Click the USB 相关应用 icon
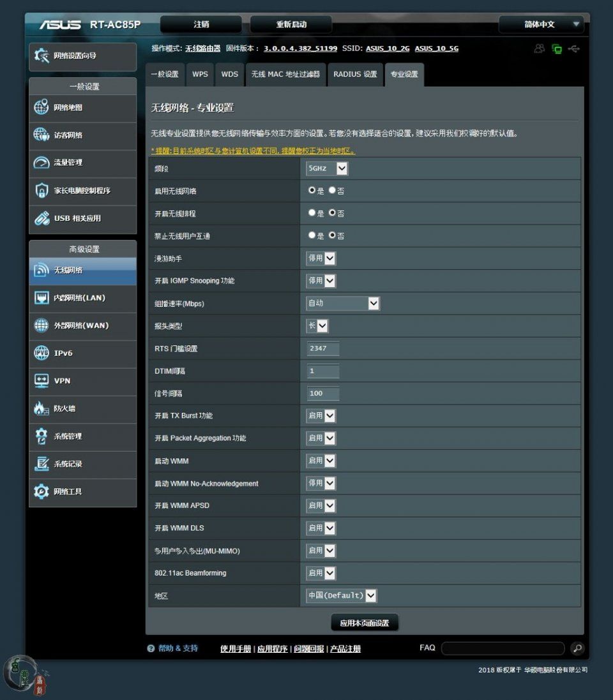Viewport: 613px width, 700px height. (x=42, y=218)
